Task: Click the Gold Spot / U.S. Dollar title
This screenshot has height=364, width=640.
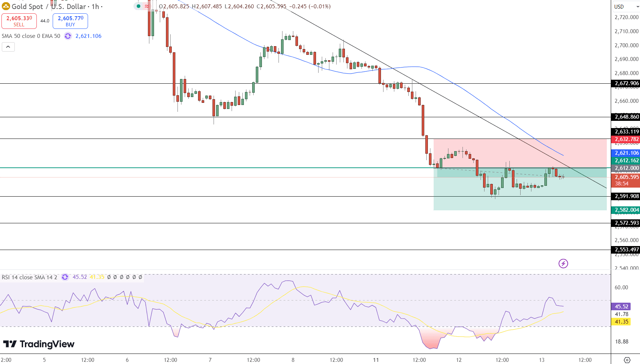Action: pos(49,6)
